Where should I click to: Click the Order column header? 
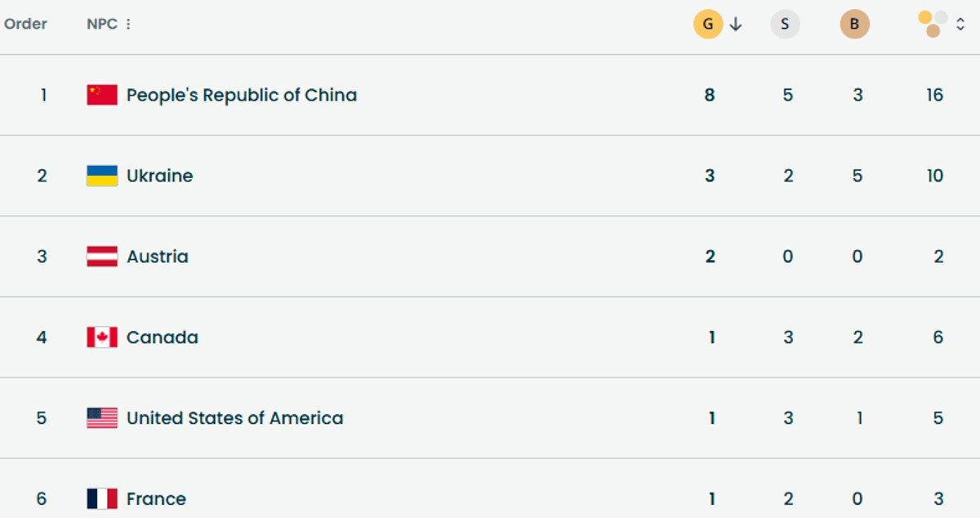pyautogui.click(x=25, y=24)
